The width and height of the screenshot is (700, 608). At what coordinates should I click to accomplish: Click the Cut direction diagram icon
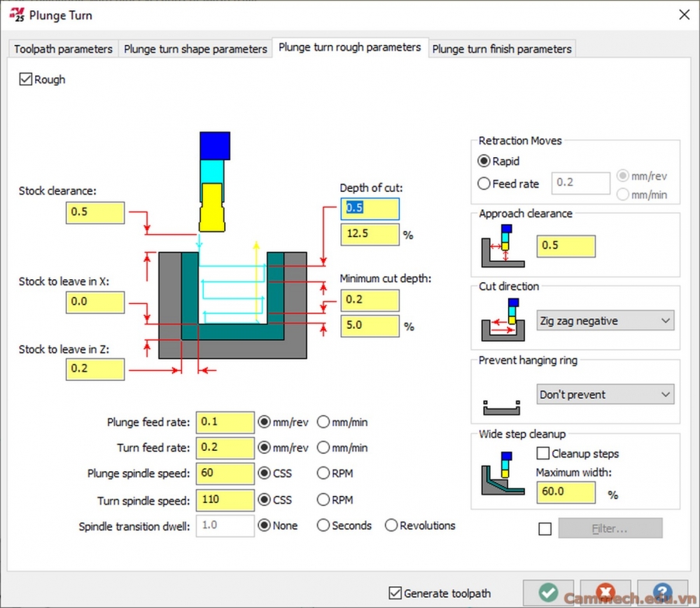click(x=502, y=320)
